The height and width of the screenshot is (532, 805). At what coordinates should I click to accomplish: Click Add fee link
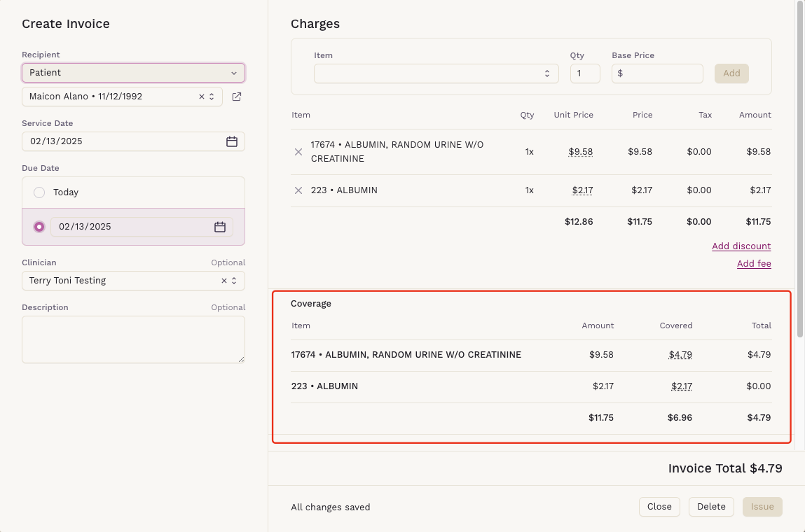(754, 264)
